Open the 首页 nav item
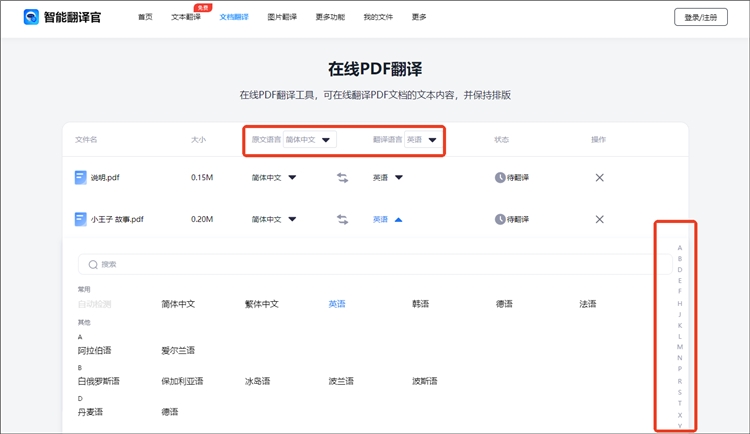The image size is (750, 434). click(x=145, y=17)
